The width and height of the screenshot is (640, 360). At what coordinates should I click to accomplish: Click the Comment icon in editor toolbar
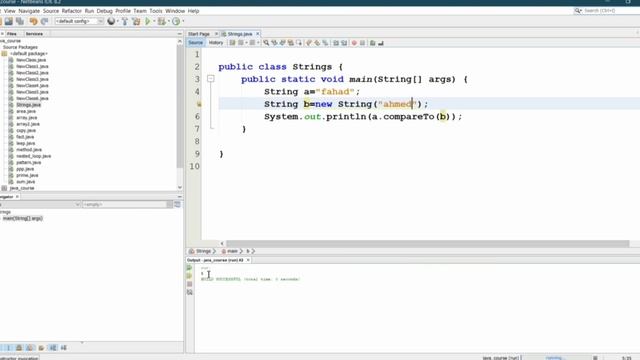[373, 43]
